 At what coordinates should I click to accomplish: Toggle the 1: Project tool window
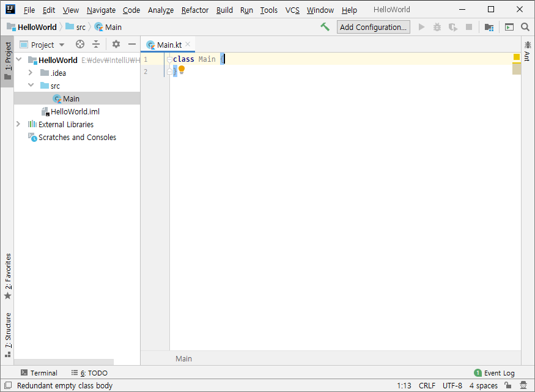7,61
